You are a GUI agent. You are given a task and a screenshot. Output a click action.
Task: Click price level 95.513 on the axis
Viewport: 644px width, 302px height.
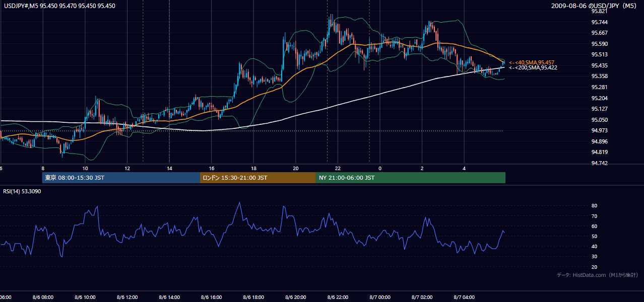click(599, 54)
